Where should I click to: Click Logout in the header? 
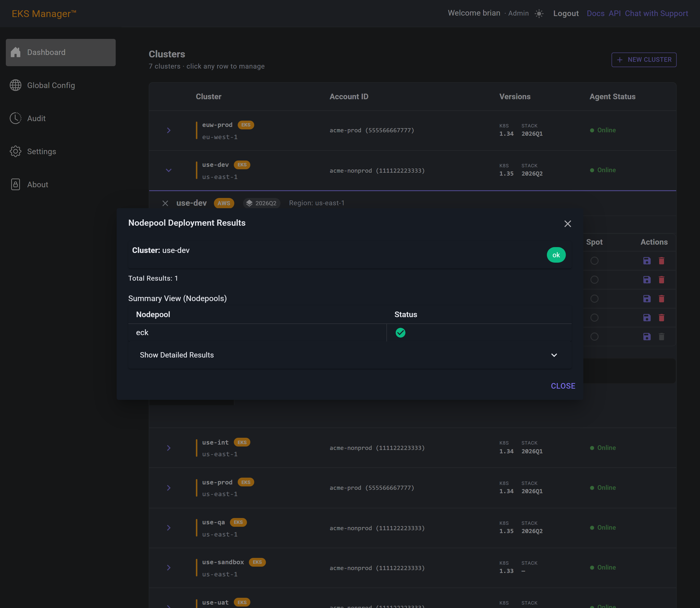coord(566,14)
